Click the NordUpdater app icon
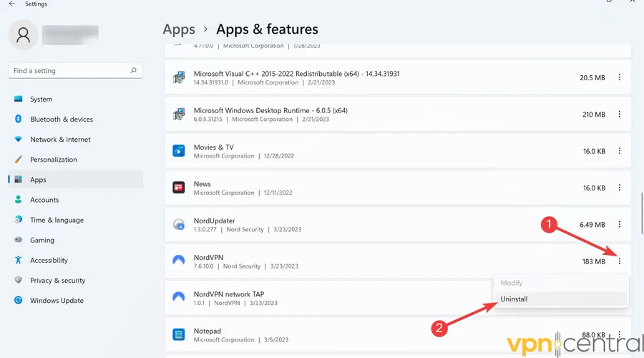This screenshot has width=644, height=358. tap(179, 224)
